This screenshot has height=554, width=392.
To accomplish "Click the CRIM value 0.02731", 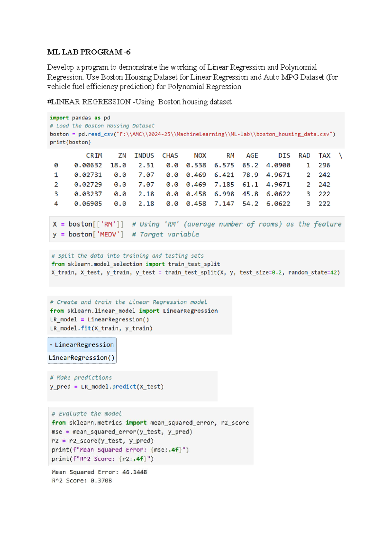I will coord(88,175).
